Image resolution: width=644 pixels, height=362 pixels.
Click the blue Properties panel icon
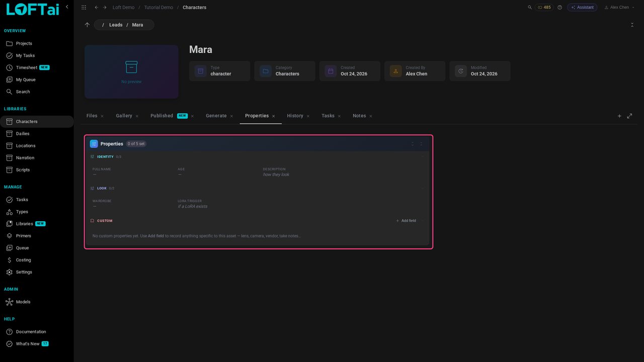[x=94, y=144]
